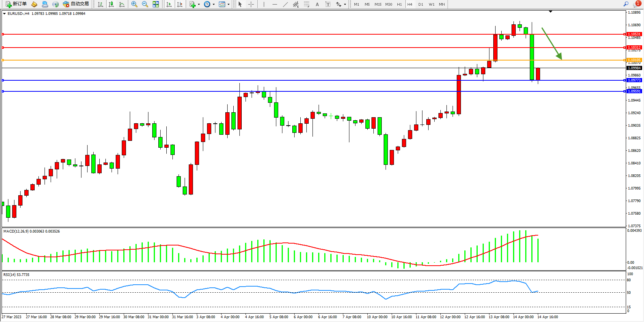644x322 pixels.
Task: Click the search magnifier icon
Action: coord(626,4)
